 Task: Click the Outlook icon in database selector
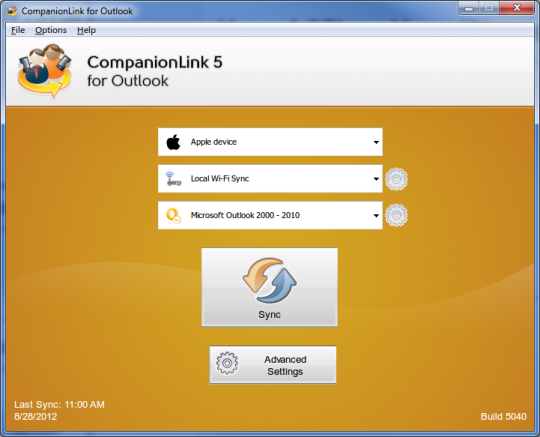click(x=174, y=216)
